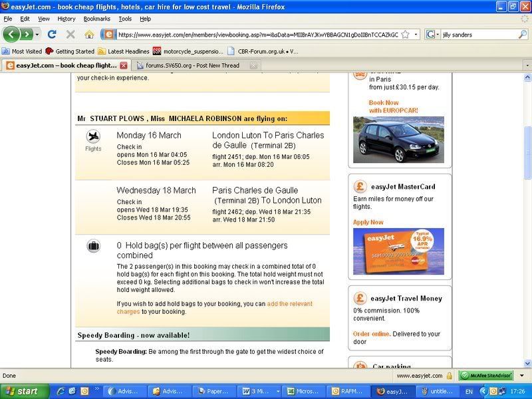
Task: Go forward with the forward arrow button
Action: click(x=26, y=35)
